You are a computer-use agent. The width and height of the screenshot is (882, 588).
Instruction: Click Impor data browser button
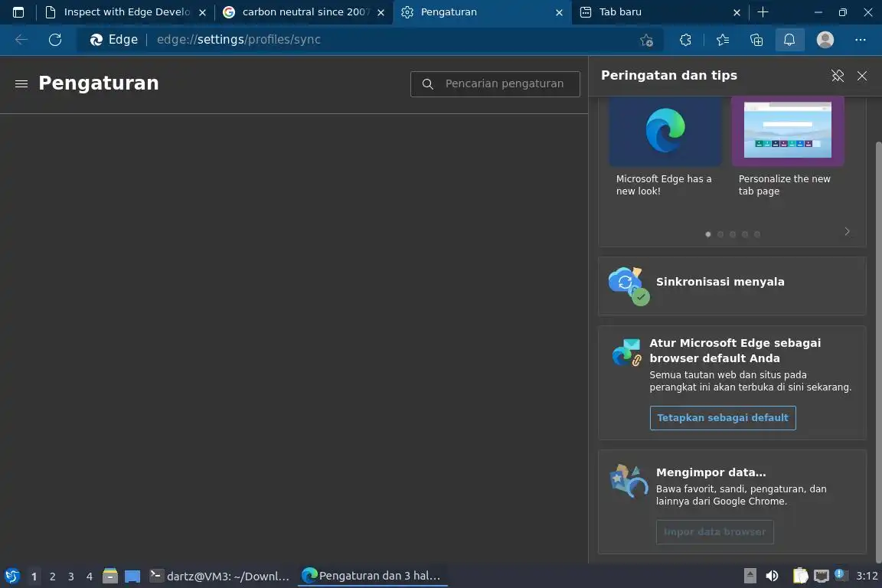(714, 532)
